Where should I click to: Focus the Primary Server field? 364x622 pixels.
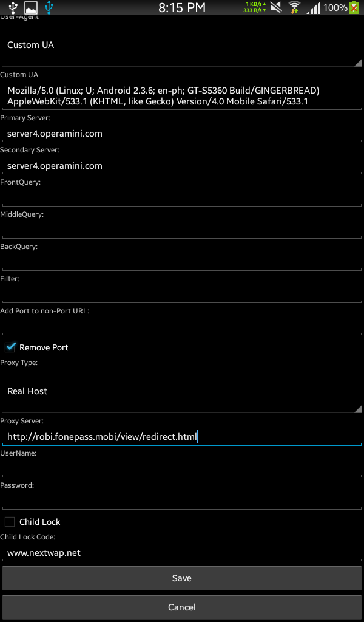182,134
